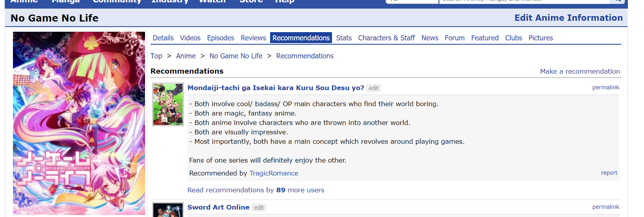Open the search category dropdown
Image resolution: width=644 pixels, height=217 pixels.
coord(412,1)
